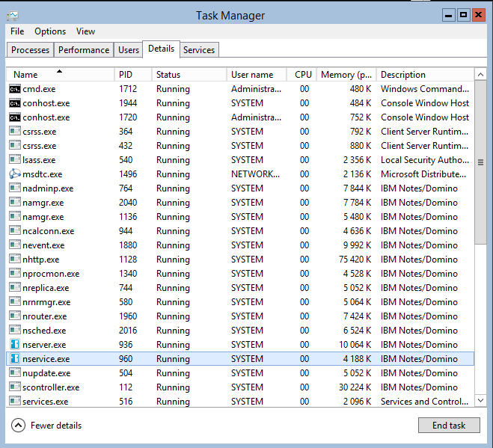This screenshot has width=493, height=448.
Task: Click the namgr.exe icon with PID 2040
Action: [15, 203]
